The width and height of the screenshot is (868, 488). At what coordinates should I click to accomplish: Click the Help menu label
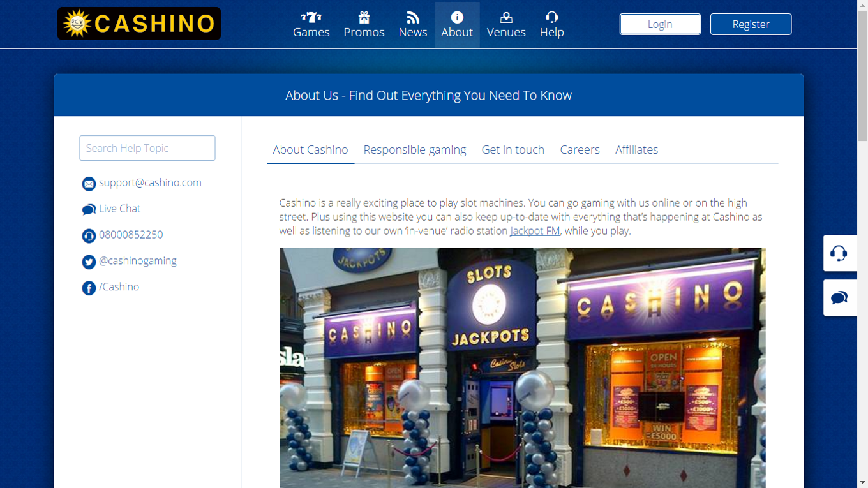pyautogui.click(x=552, y=33)
